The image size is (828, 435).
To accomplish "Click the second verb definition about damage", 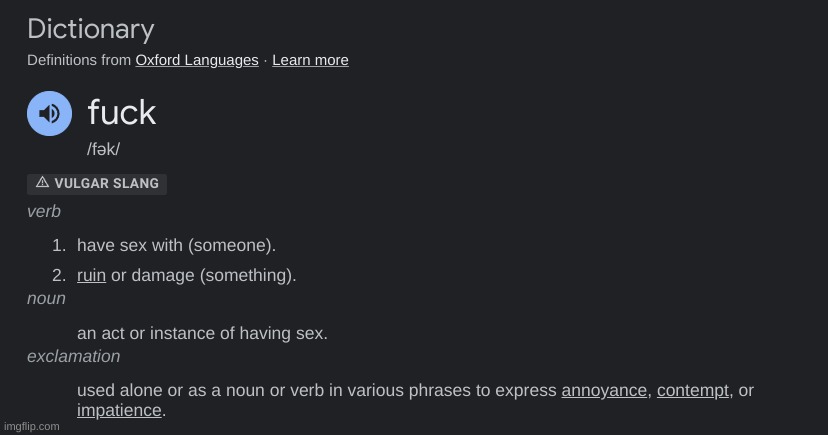I will point(203,275).
